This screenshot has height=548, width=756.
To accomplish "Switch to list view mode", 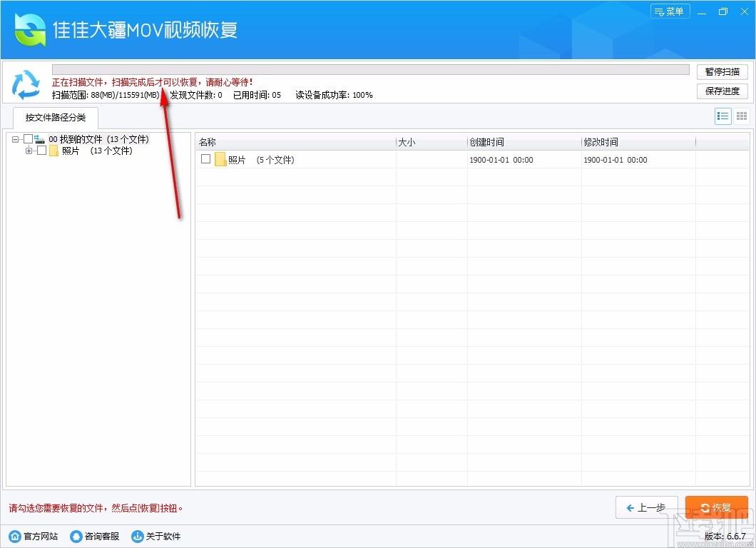I will (x=722, y=116).
